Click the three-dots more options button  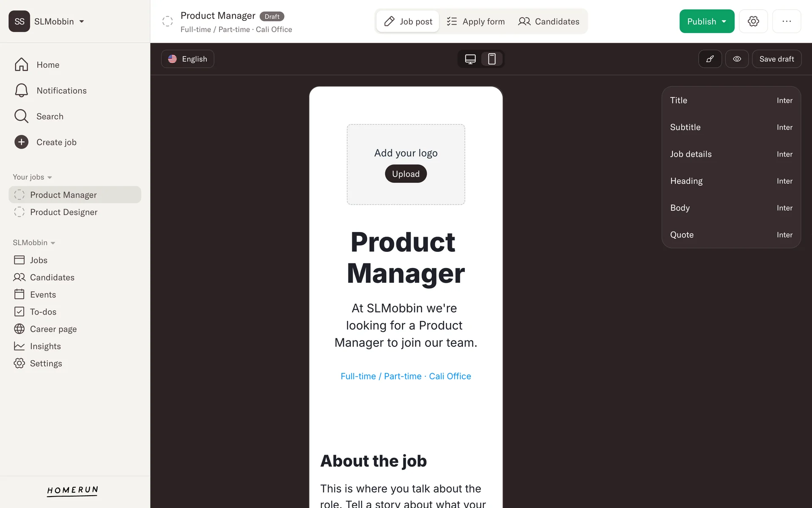coord(786,21)
